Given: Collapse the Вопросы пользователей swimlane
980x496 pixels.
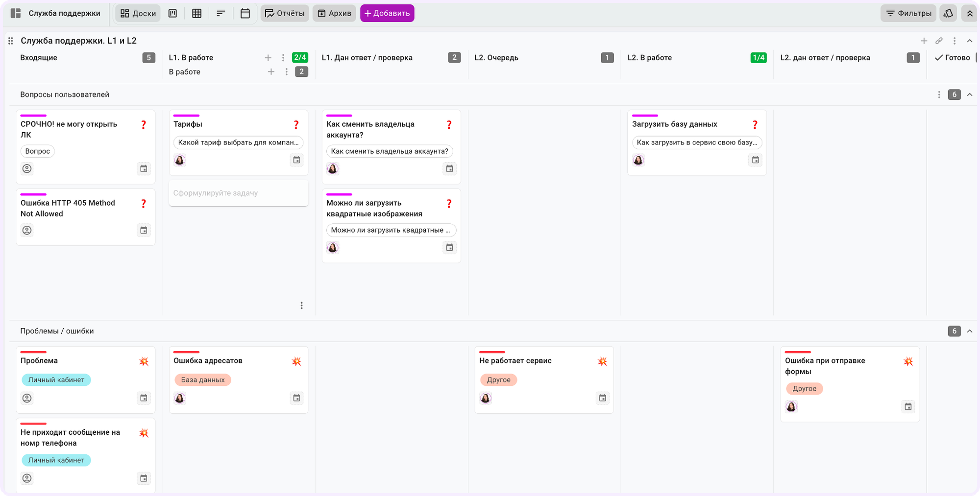Looking at the screenshot, I should tap(970, 94).
